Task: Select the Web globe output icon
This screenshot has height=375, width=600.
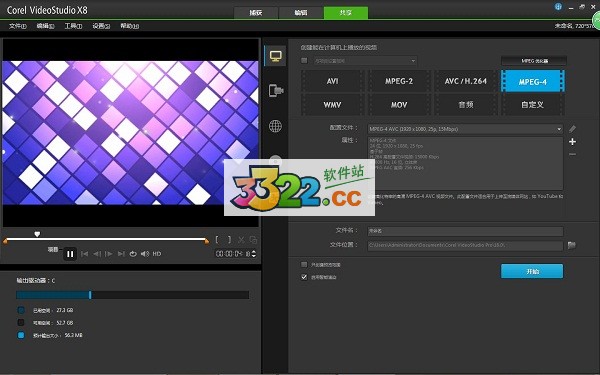Action: 275,126
